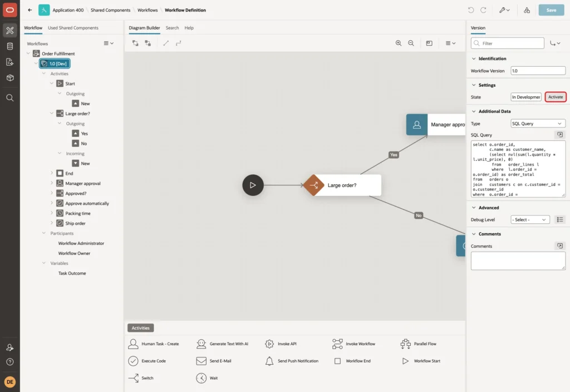
Task: Open the Utilities wrench menu
Action: 504,10
